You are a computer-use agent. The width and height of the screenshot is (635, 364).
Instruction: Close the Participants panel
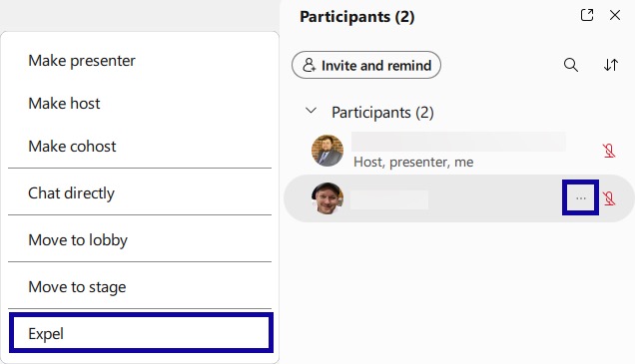(615, 15)
